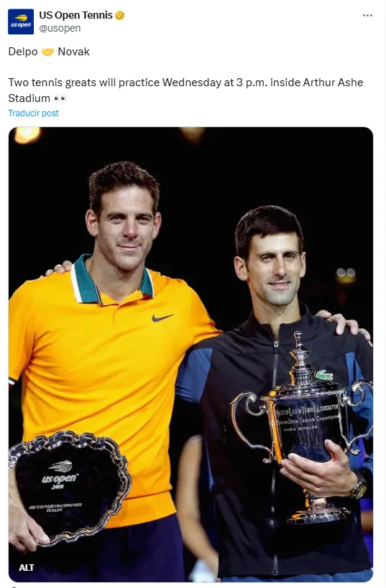Click the Nike swoosh on orange polo
This screenshot has height=588, width=386.
click(162, 317)
